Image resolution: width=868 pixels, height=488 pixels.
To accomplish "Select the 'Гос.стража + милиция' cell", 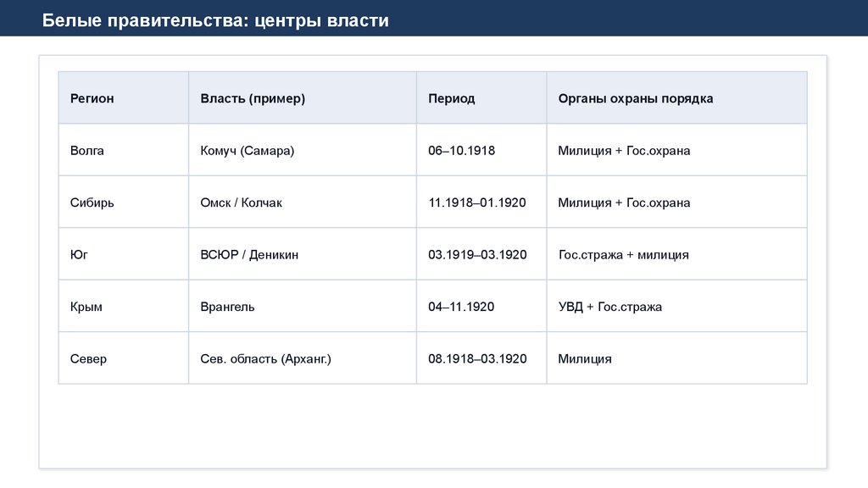I will [x=623, y=255].
